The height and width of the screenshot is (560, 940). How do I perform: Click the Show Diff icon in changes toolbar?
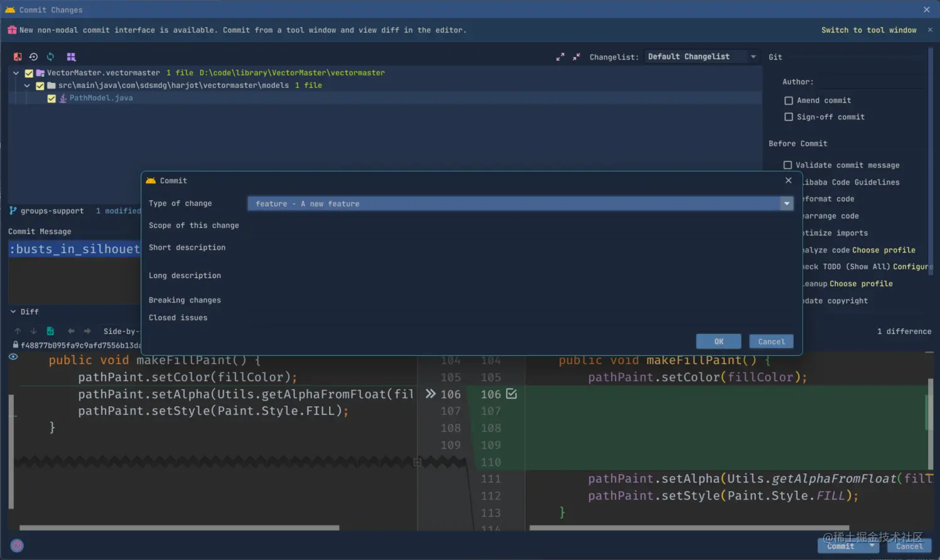click(18, 57)
